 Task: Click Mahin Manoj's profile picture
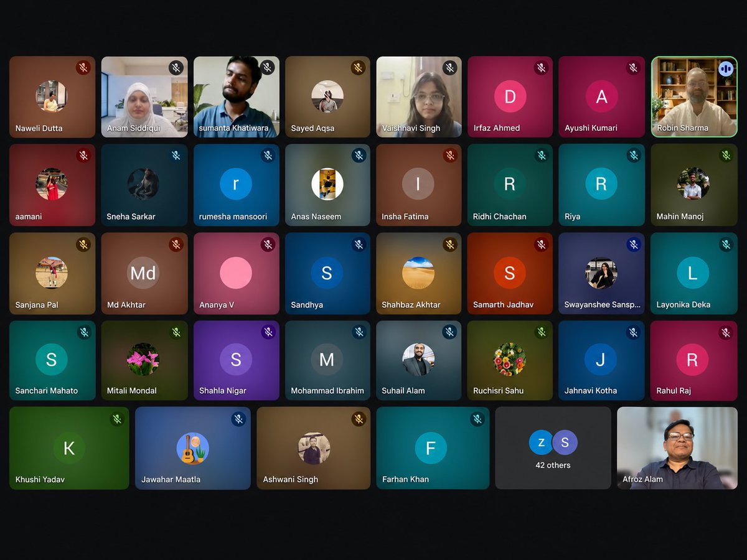(x=693, y=184)
